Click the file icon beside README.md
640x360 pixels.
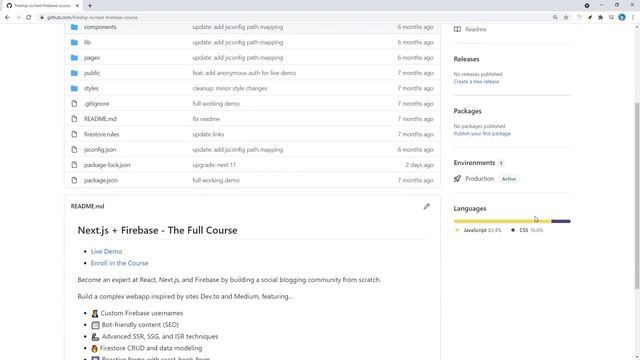(x=74, y=119)
